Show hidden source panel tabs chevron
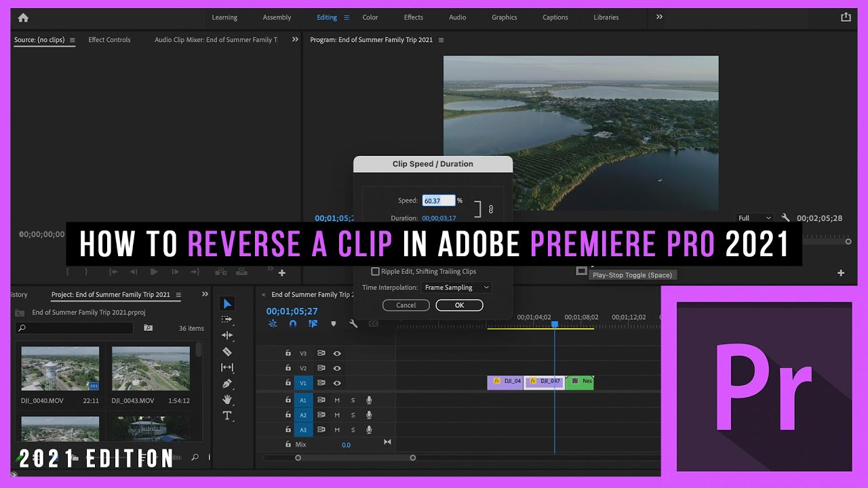 [295, 40]
